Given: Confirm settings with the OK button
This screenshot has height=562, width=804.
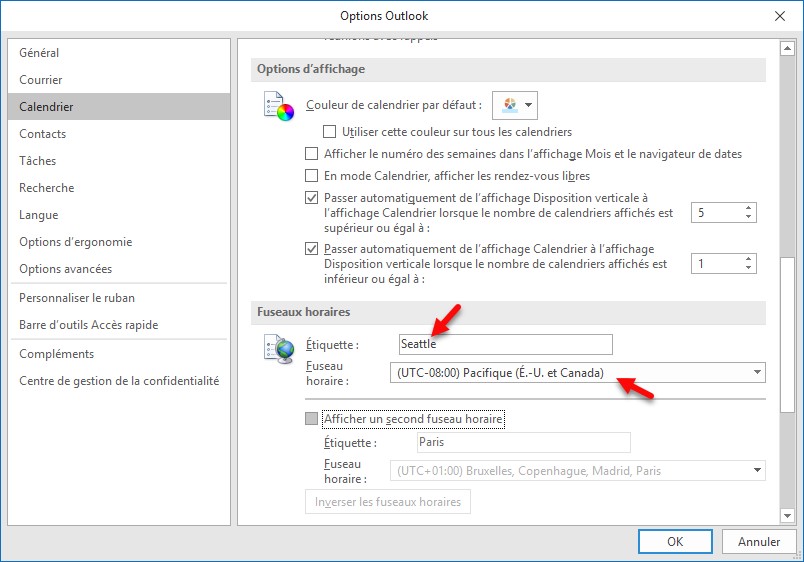Looking at the screenshot, I should click(675, 541).
